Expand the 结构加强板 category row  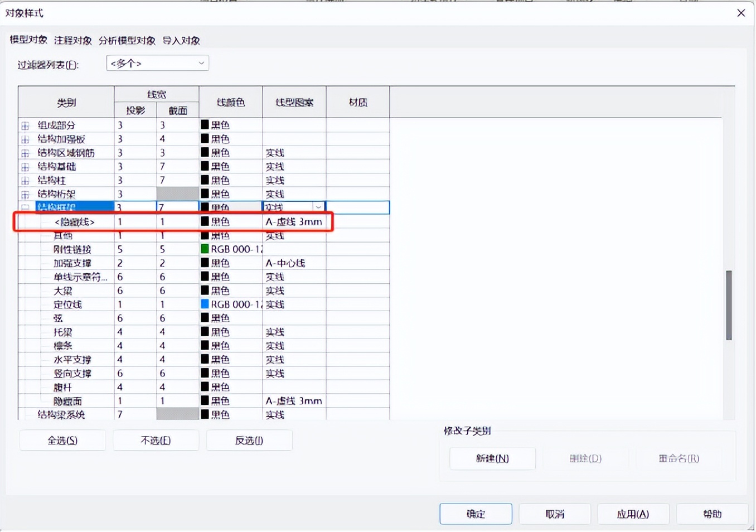tap(25, 139)
